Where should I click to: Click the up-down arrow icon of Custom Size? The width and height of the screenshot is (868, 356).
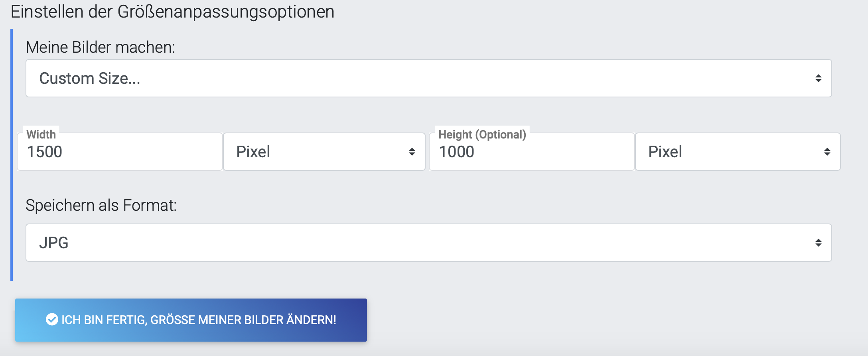(818, 78)
